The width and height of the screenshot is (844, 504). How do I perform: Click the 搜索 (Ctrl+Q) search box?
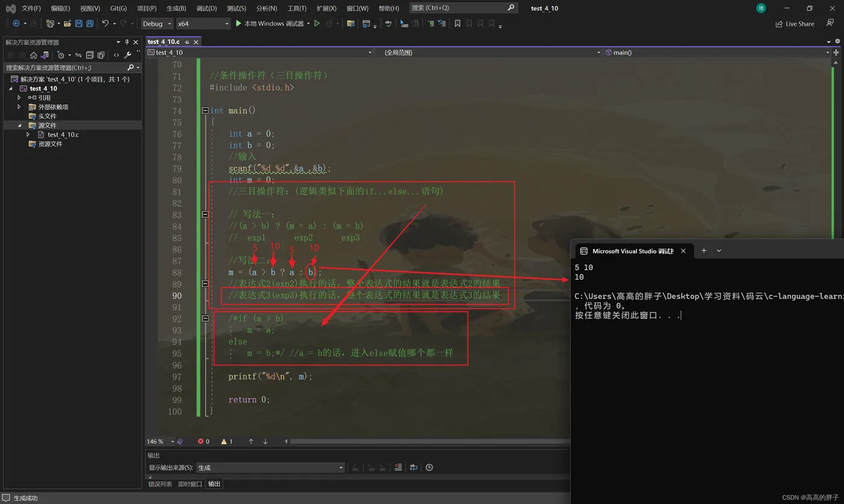click(464, 8)
